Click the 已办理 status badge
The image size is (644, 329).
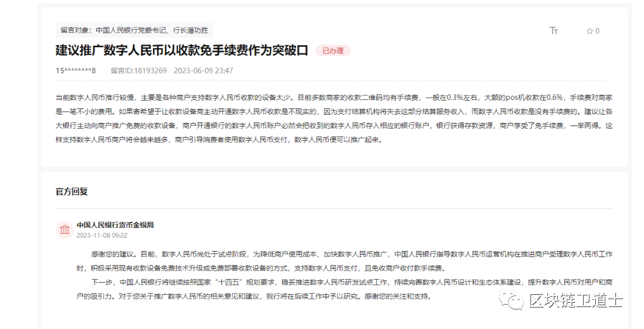point(333,51)
